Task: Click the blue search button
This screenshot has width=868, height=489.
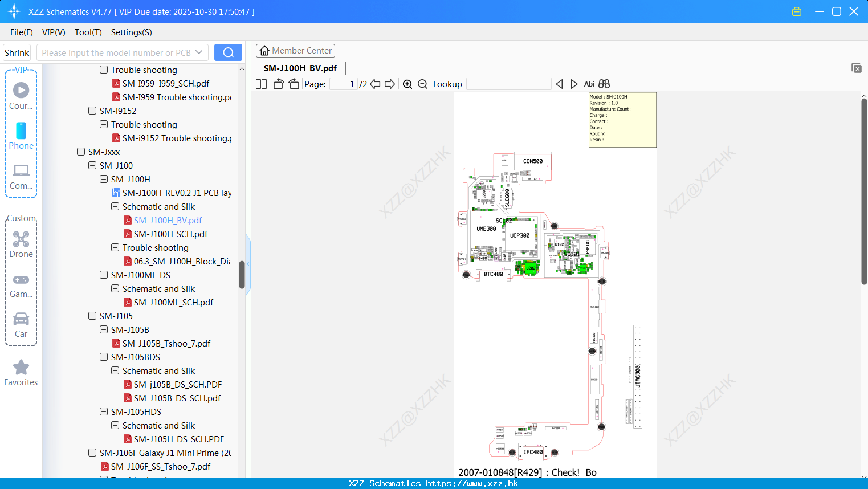Action: pos(228,52)
